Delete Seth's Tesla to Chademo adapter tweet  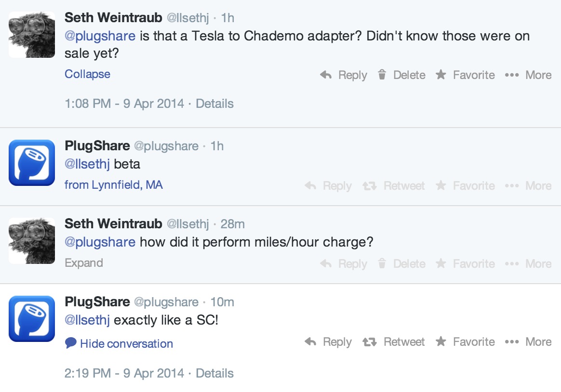(x=401, y=75)
